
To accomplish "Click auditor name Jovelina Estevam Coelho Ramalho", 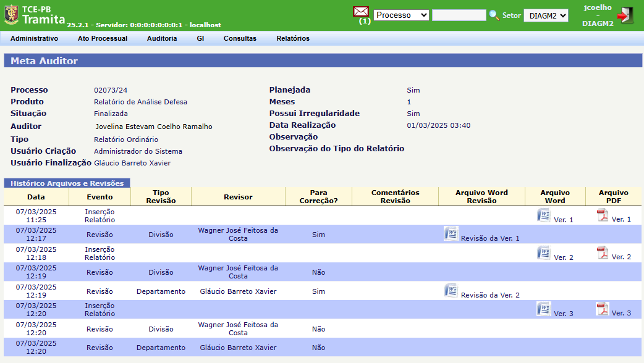I will click(x=154, y=127).
